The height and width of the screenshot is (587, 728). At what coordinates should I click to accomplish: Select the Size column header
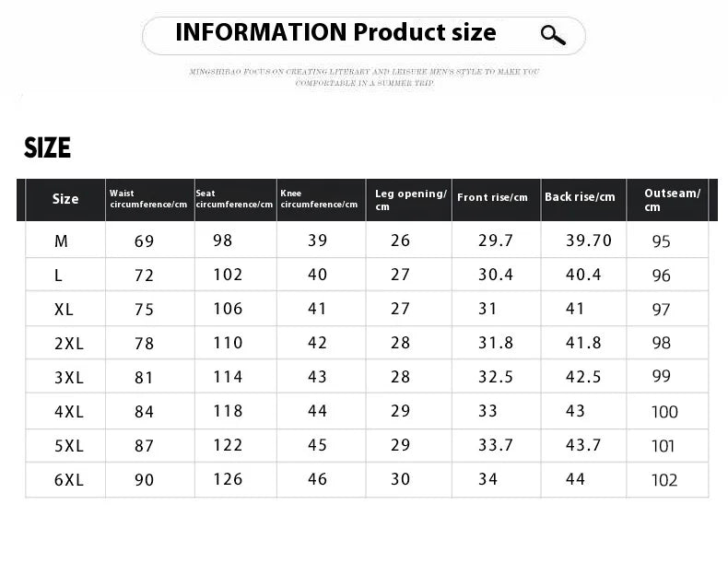click(65, 199)
